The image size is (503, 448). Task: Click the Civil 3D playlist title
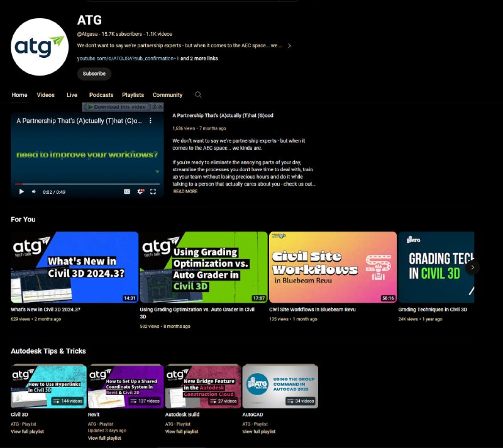tap(19, 414)
